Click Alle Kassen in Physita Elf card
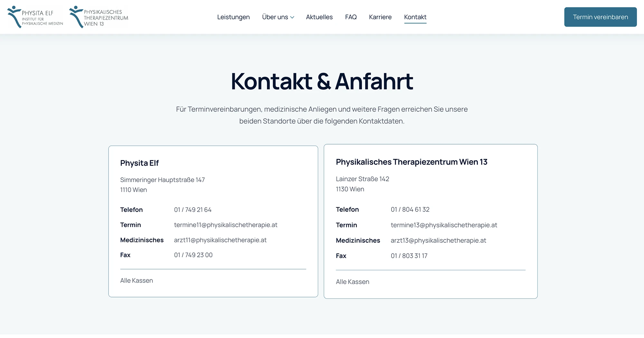644x338 pixels. 137,281
